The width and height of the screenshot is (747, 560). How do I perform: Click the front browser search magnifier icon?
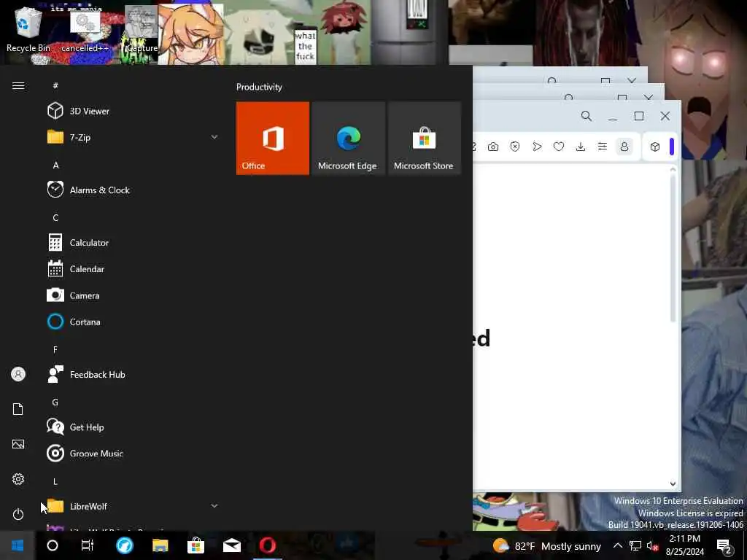(587, 116)
